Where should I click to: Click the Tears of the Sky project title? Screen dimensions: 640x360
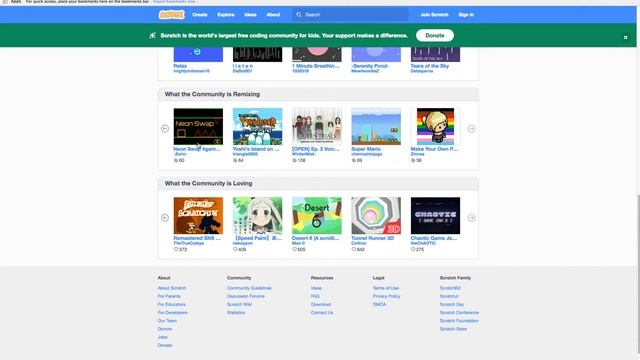pyautogui.click(x=430, y=66)
